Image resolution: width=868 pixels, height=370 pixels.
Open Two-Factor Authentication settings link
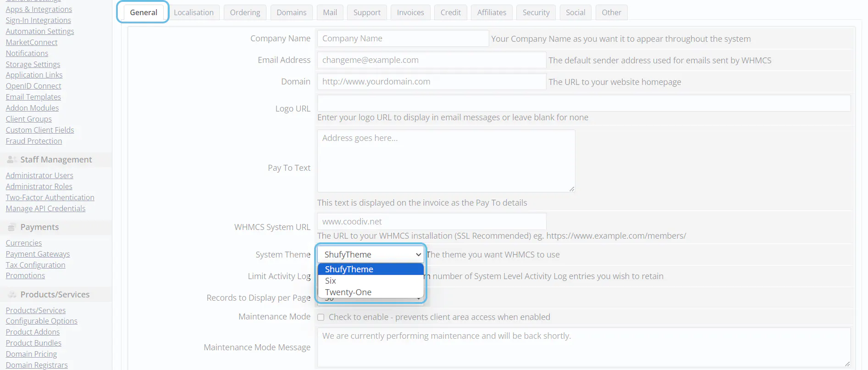coord(50,197)
